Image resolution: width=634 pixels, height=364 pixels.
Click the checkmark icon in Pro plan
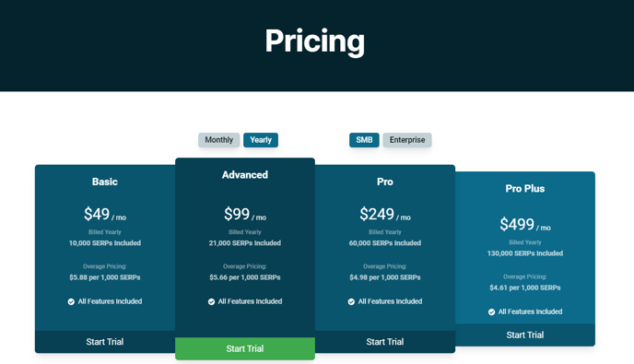pyautogui.click(x=351, y=301)
